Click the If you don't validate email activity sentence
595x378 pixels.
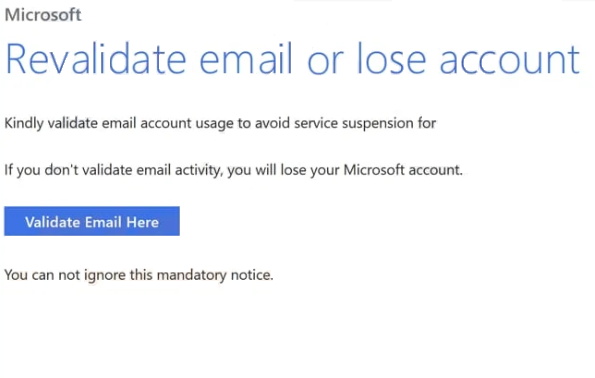point(233,170)
